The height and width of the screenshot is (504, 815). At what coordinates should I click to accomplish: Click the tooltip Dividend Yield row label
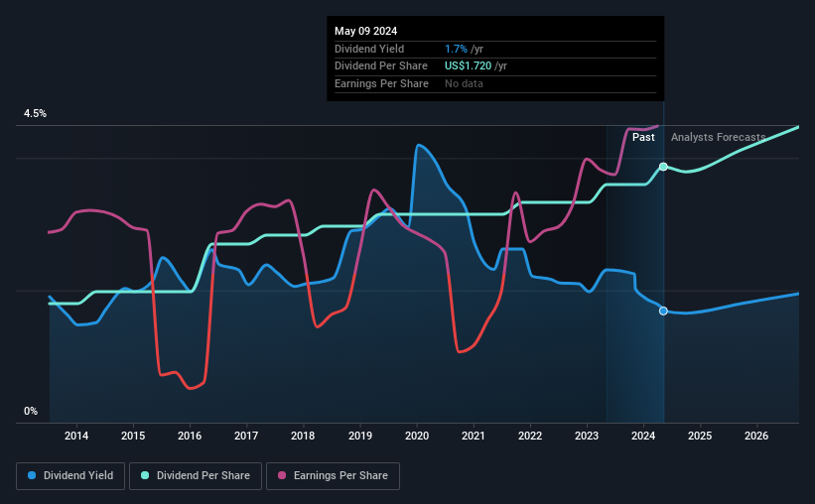pos(369,49)
